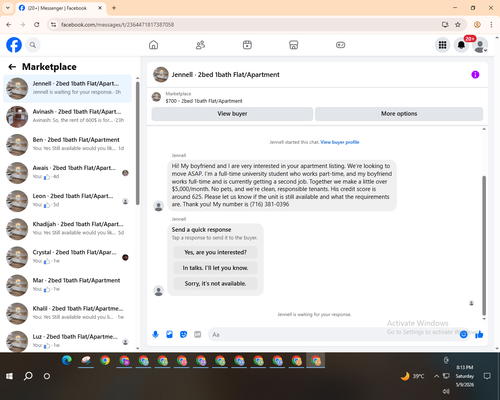Click the chat messages scrollbar
500x400 pixels.
point(484,245)
